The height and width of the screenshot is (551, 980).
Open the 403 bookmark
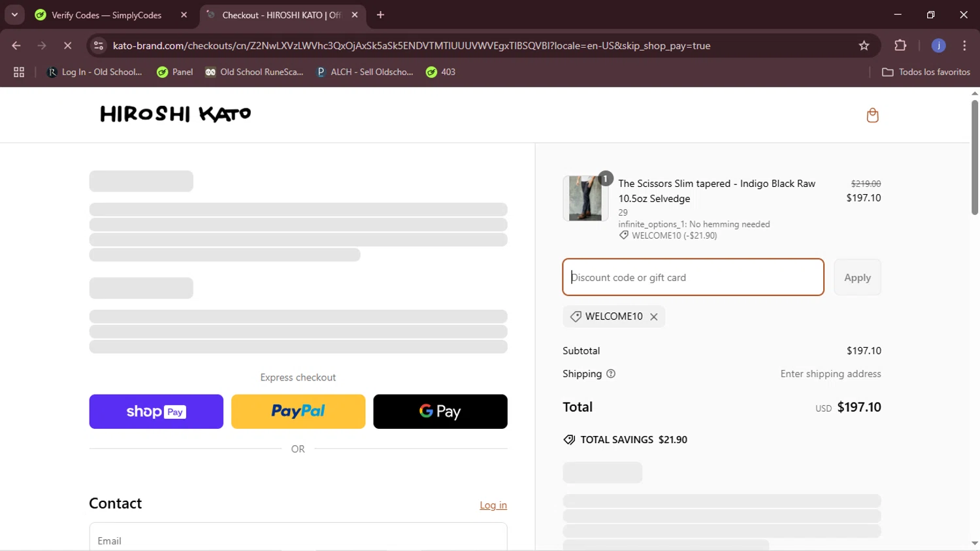point(441,72)
